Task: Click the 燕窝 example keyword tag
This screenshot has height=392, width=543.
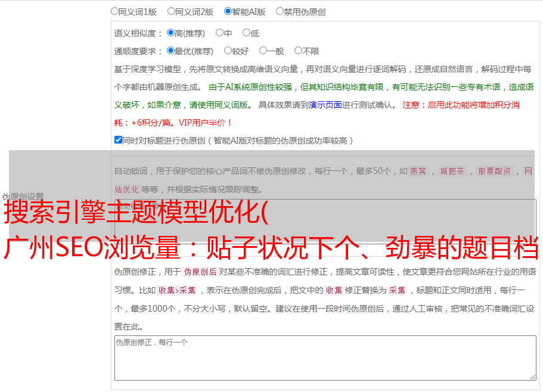Action: pos(418,171)
